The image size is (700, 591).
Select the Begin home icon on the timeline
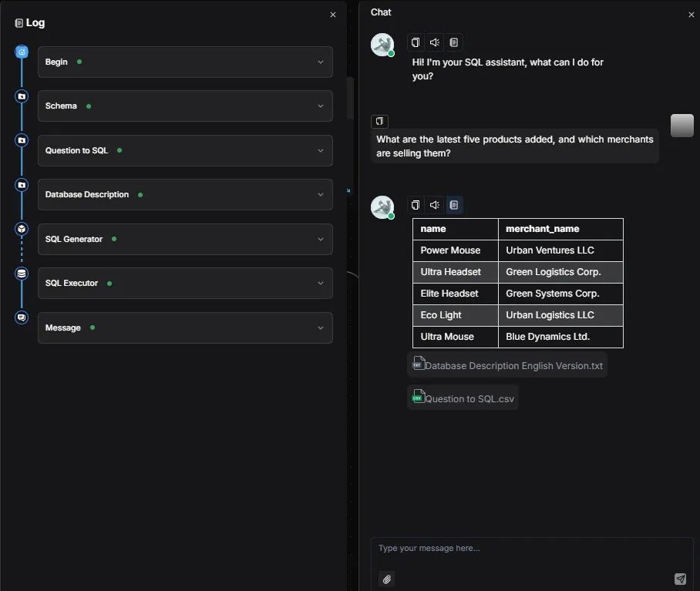[22, 52]
